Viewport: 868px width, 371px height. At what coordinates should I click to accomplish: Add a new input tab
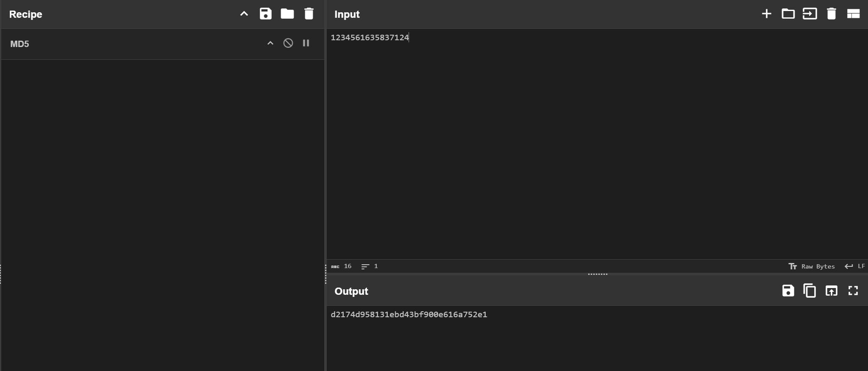coord(766,14)
